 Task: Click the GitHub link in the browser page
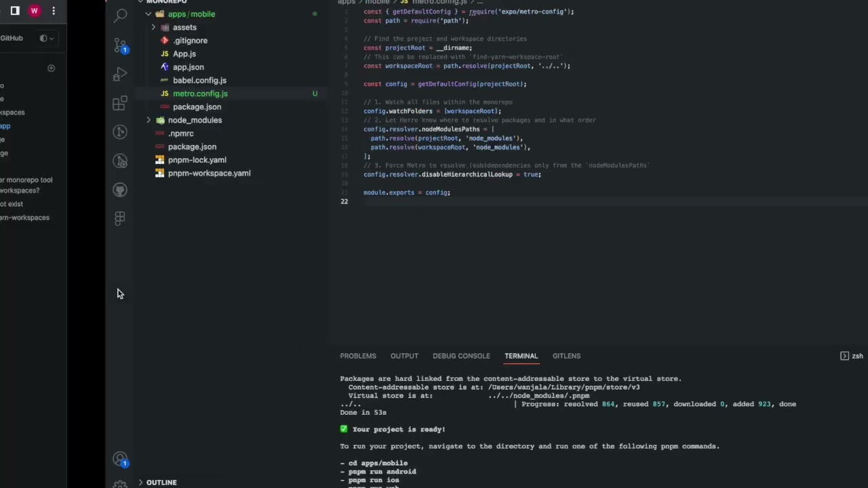click(12, 38)
